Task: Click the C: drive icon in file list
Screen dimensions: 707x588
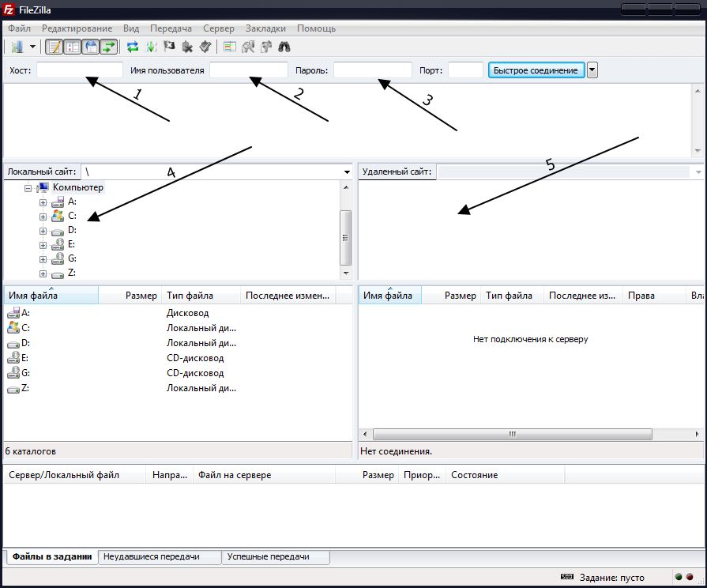Action: click(x=13, y=328)
